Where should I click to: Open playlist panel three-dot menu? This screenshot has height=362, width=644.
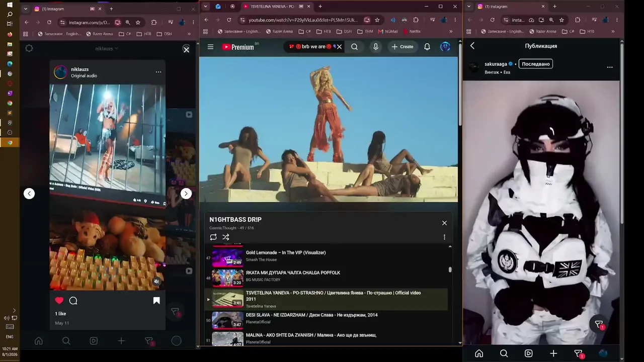pos(444,237)
